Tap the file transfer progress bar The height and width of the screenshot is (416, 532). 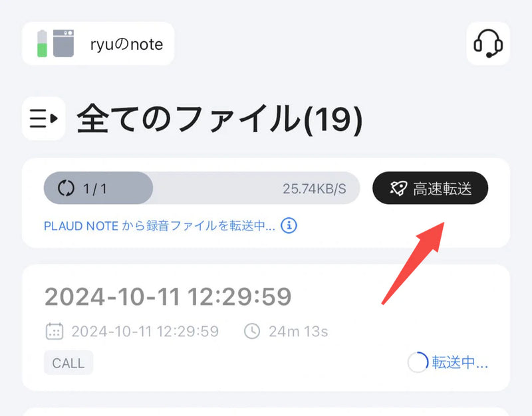click(201, 188)
